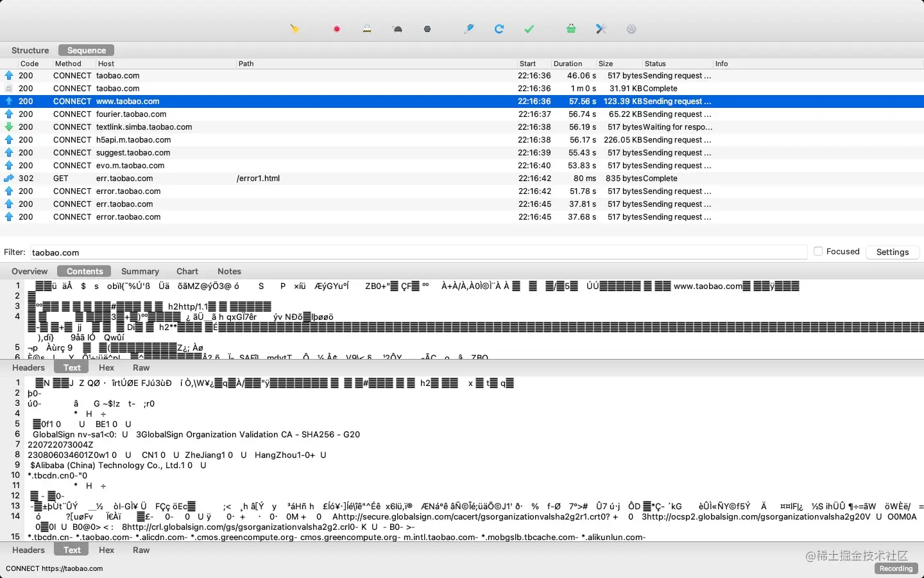Click the 65.22 KB size cell
Viewport: 924px width, 578px height.
tap(625, 114)
